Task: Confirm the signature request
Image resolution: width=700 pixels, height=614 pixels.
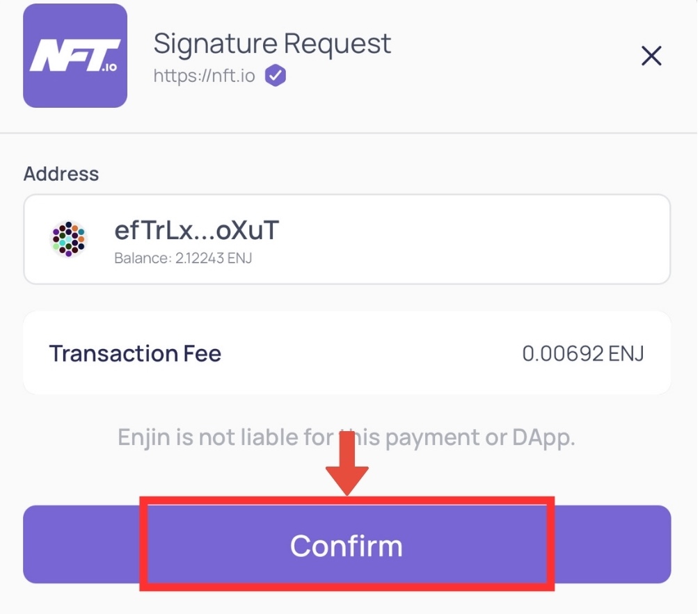Action: 347,544
